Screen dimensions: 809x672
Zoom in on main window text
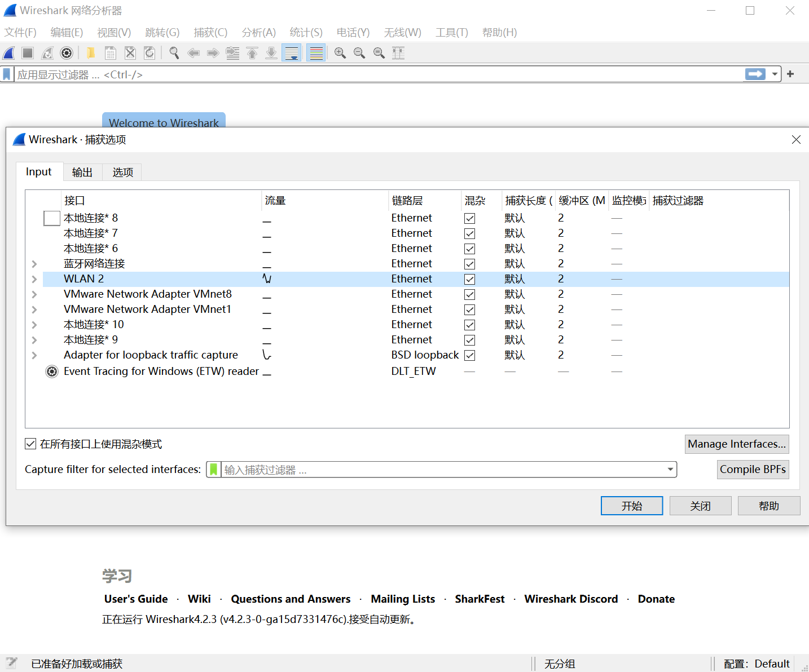click(340, 53)
